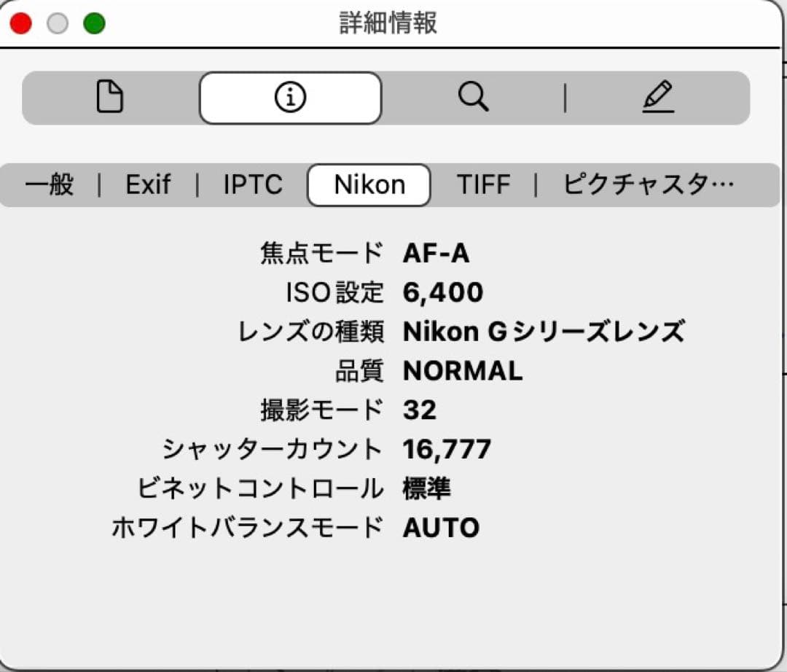Open the 一般 (General) tab
Image resolution: width=787 pixels, height=672 pixels.
point(48,184)
